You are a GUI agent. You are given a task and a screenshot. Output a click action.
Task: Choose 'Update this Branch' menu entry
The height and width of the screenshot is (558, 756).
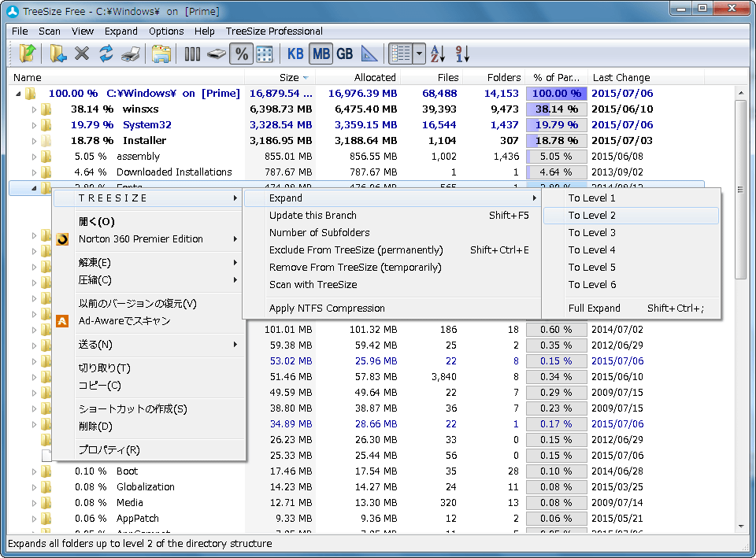point(313,216)
